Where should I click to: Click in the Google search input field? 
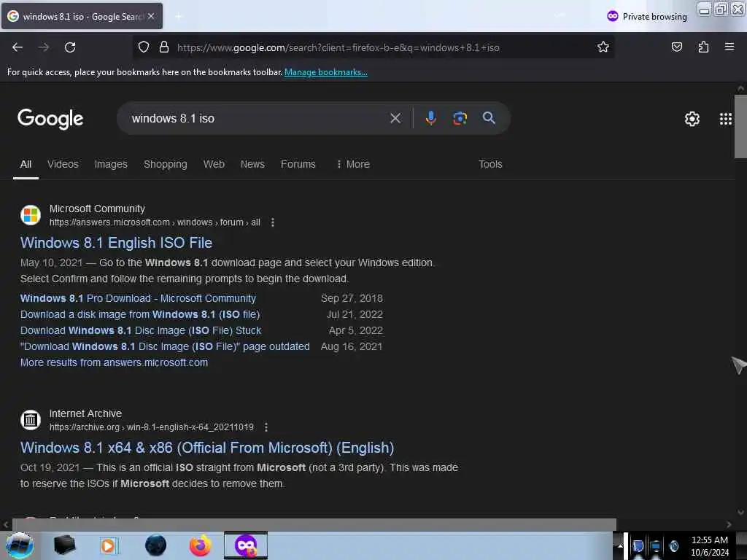point(258,118)
